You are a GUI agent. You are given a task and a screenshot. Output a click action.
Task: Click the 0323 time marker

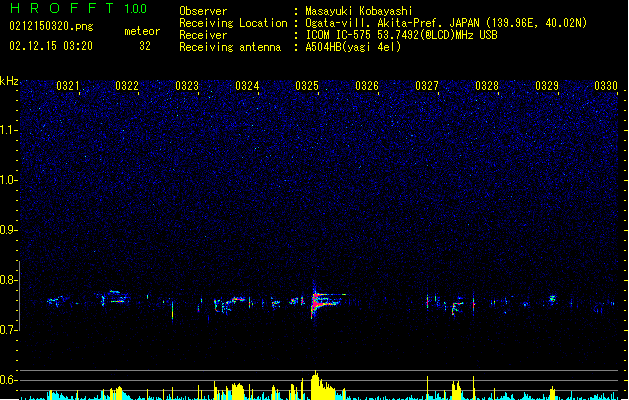(x=187, y=86)
